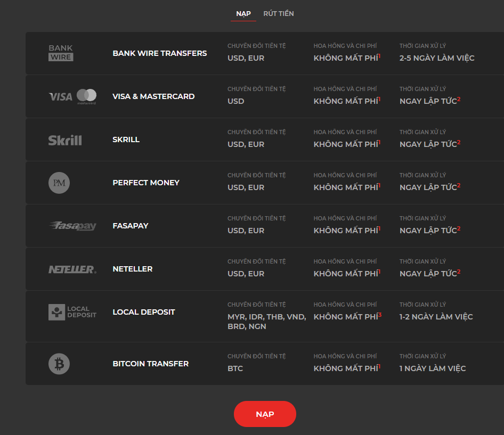This screenshot has height=435, width=504.
Task: Click Skrill fee KHÔNG MẤT PHÍ
Action: (x=347, y=144)
